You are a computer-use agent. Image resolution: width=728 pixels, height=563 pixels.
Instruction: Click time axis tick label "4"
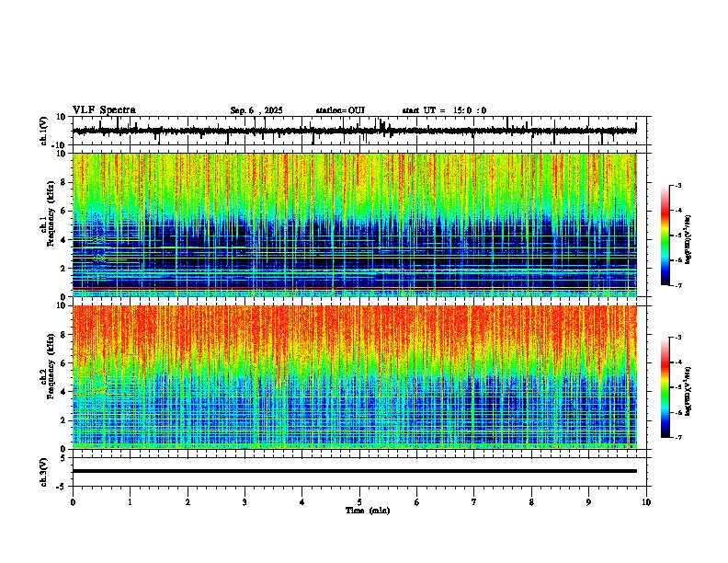[x=302, y=502]
